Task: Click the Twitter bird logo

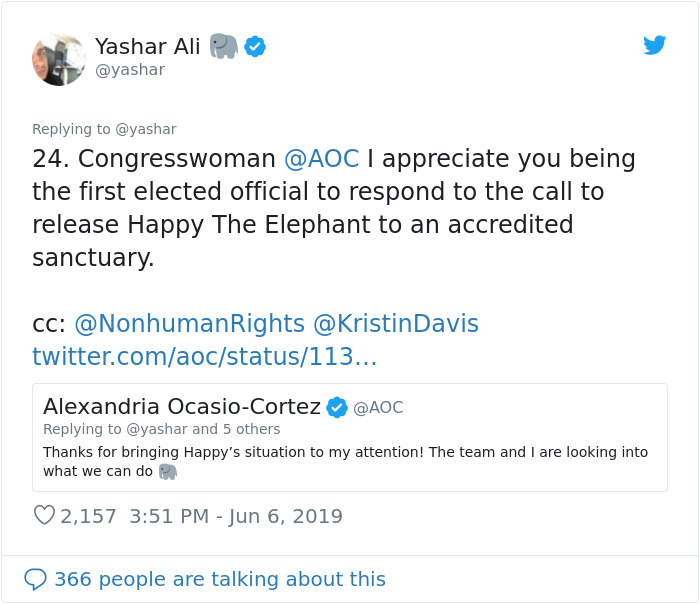Action: coord(654,45)
